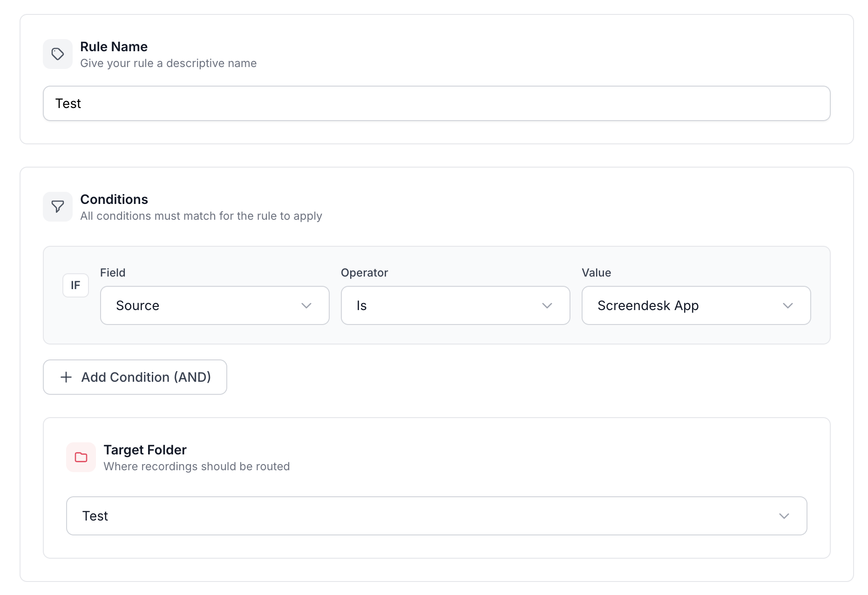This screenshot has height=595, width=868.
Task: Click the red folder icon for Target Folder
Action: coord(81,457)
